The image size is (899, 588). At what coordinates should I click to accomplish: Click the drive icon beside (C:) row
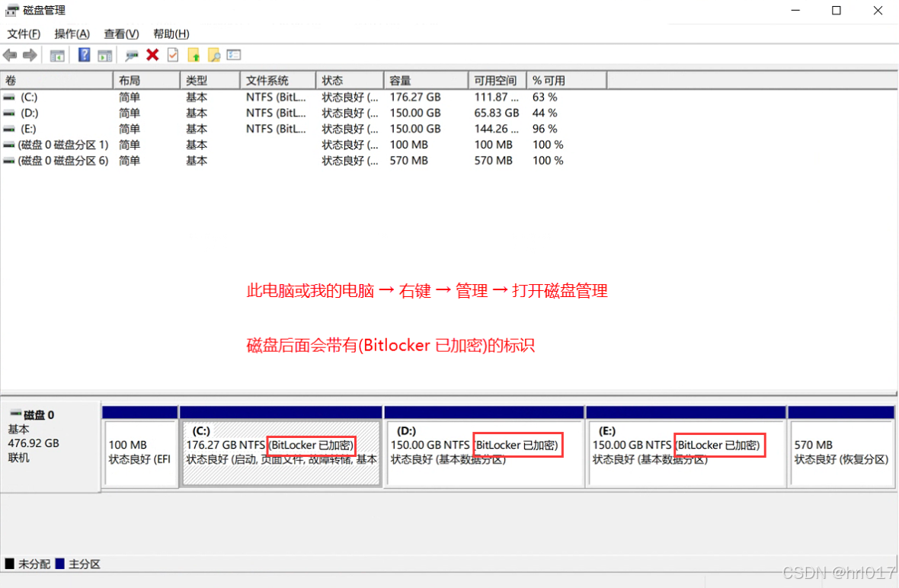click(9, 97)
